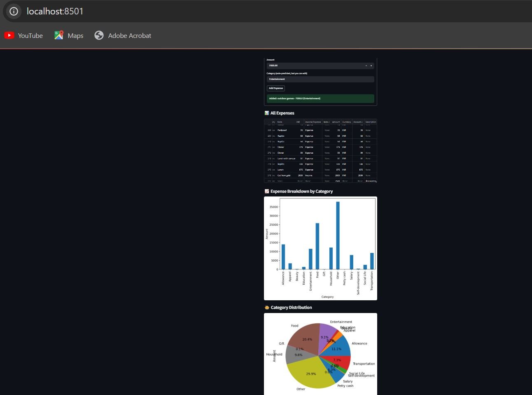Image resolution: width=532 pixels, height=395 pixels.
Task: Click the Description column header in table
Action: pos(371,122)
